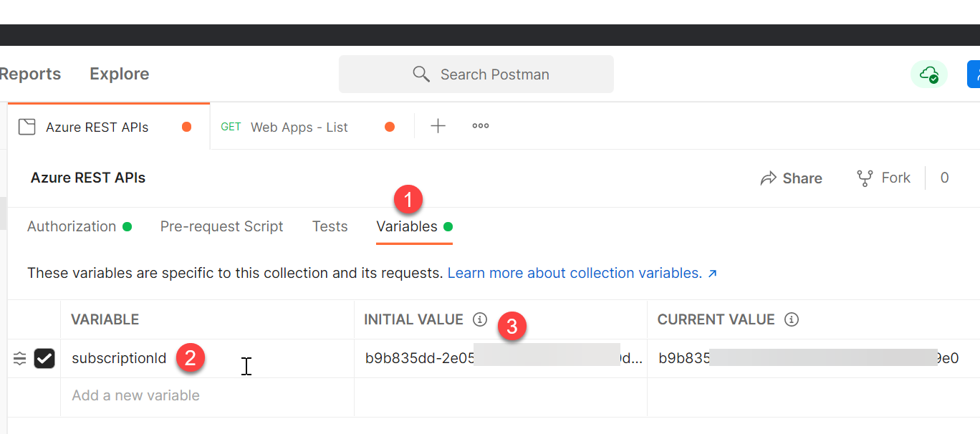Open the Pre-request Script tab
Viewport: 980px width, 434px height.
click(x=221, y=226)
